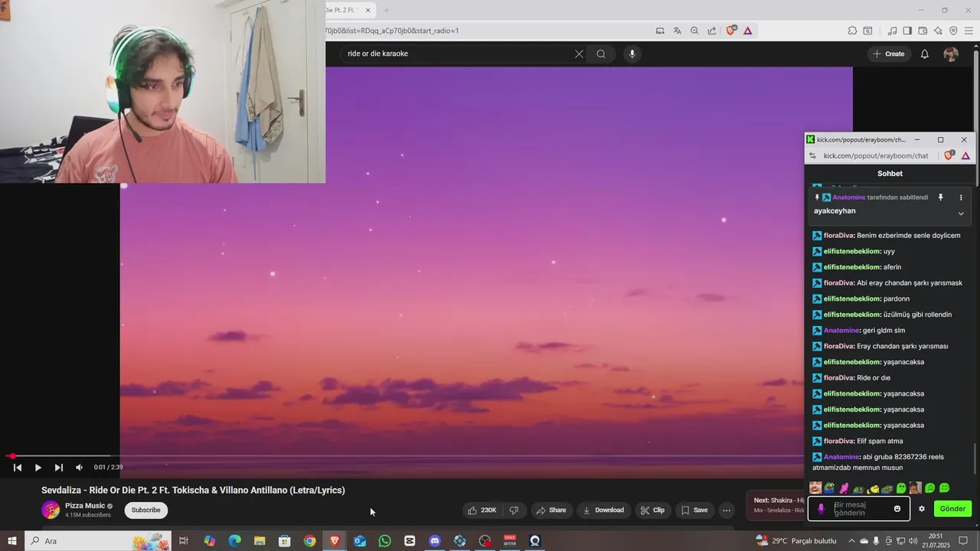980x551 pixels.
Task: Download the video
Action: (x=603, y=510)
